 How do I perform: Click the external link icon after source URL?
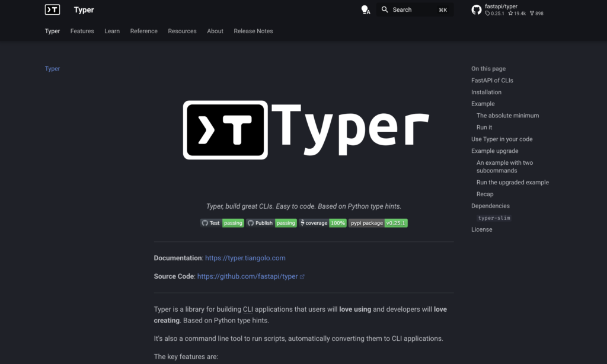click(x=302, y=276)
